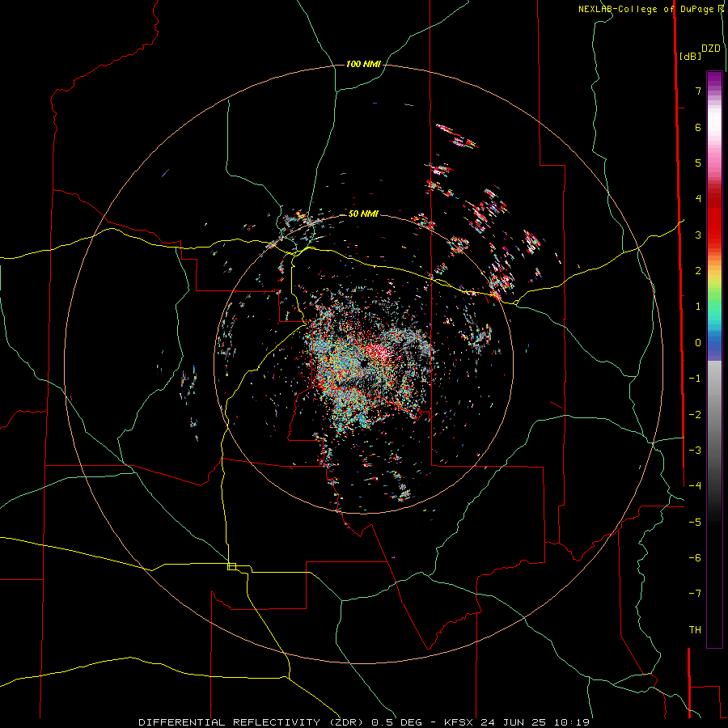The image size is (728, 728).
Task: Click the 0.5 DEG elevation text
Action: coord(397,722)
